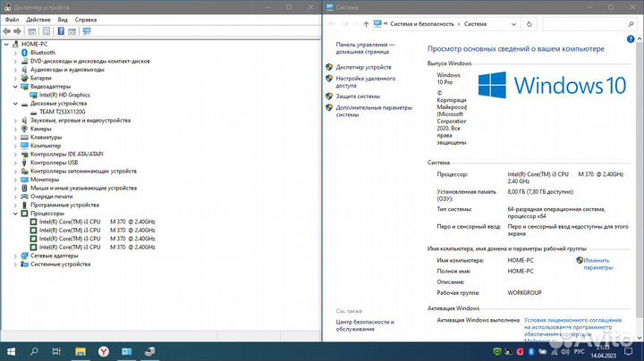Open notification center icon on taskbar
This screenshot has height=361, width=644.
pyautogui.click(x=628, y=351)
